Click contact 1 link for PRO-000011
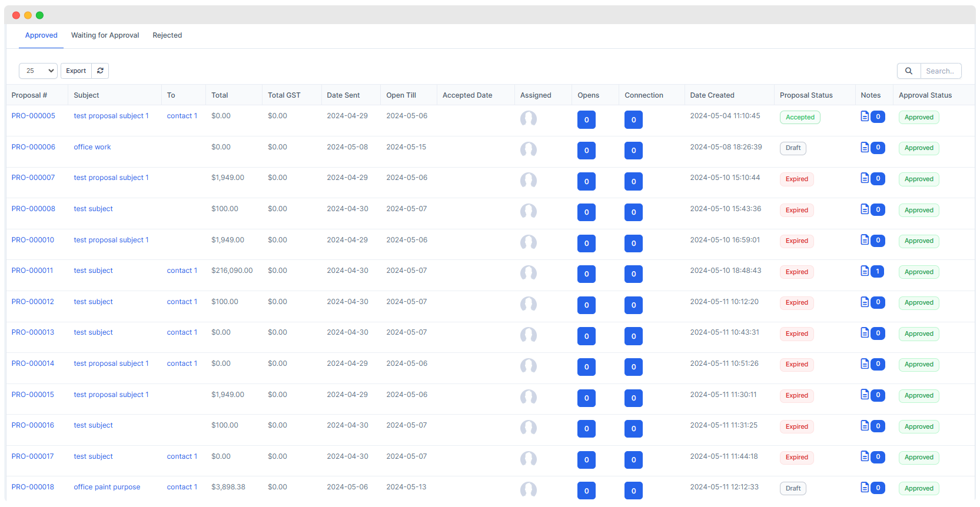Image resolution: width=980 pixels, height=507 pixels. tap(182, 271)
